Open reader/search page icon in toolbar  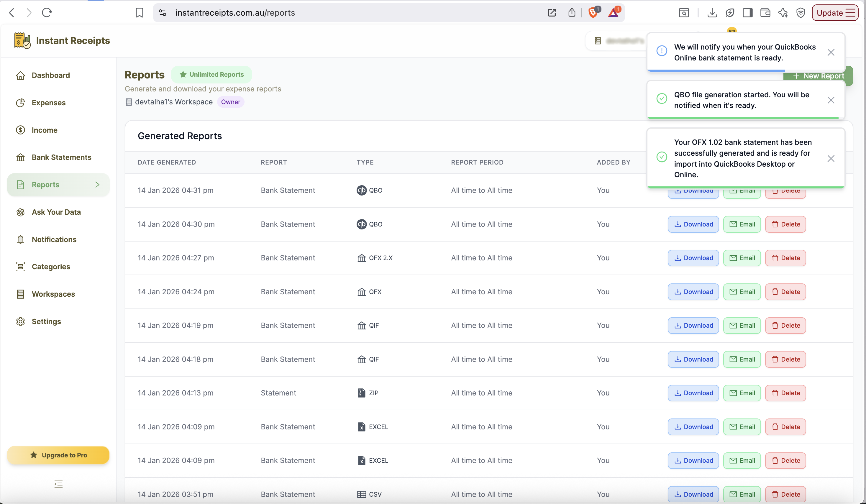pos(684,13)
